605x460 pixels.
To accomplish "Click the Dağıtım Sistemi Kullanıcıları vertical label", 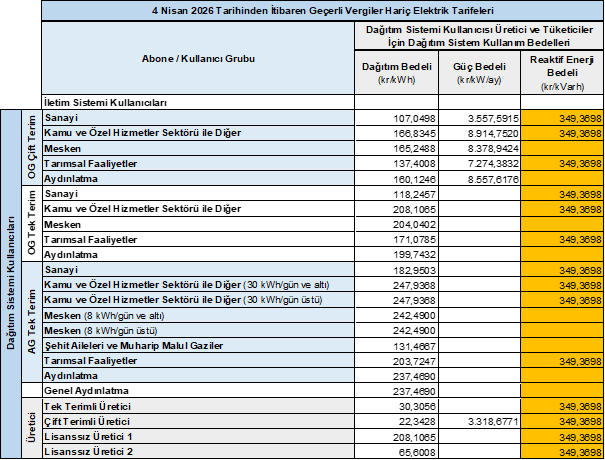I will click(x=11, y=284).
